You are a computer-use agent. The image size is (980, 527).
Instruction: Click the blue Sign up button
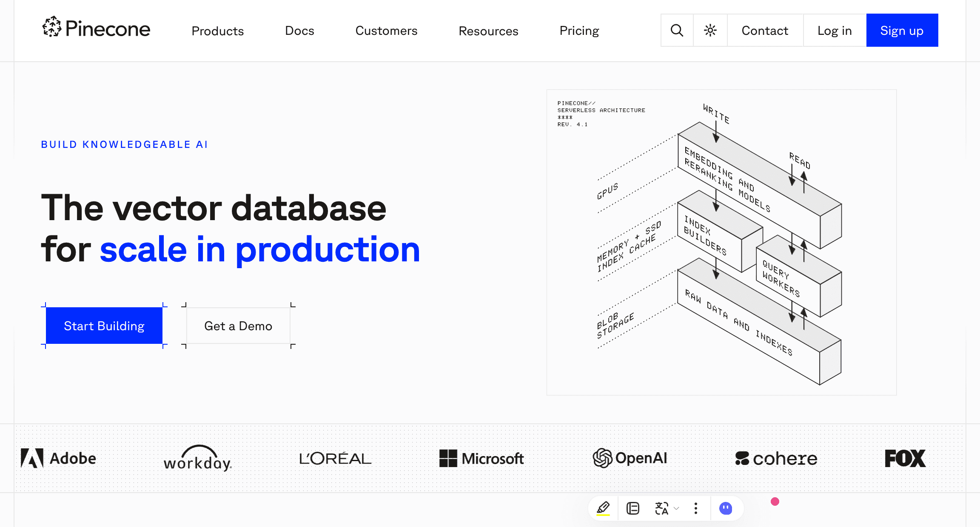(x=902, y=31)
